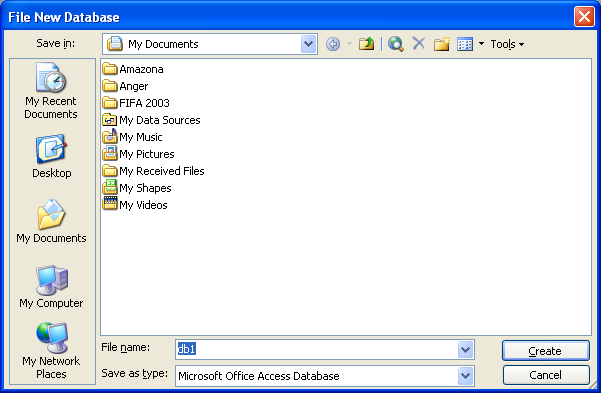Create a new folder
601x393 pixels.
point(442,44)
